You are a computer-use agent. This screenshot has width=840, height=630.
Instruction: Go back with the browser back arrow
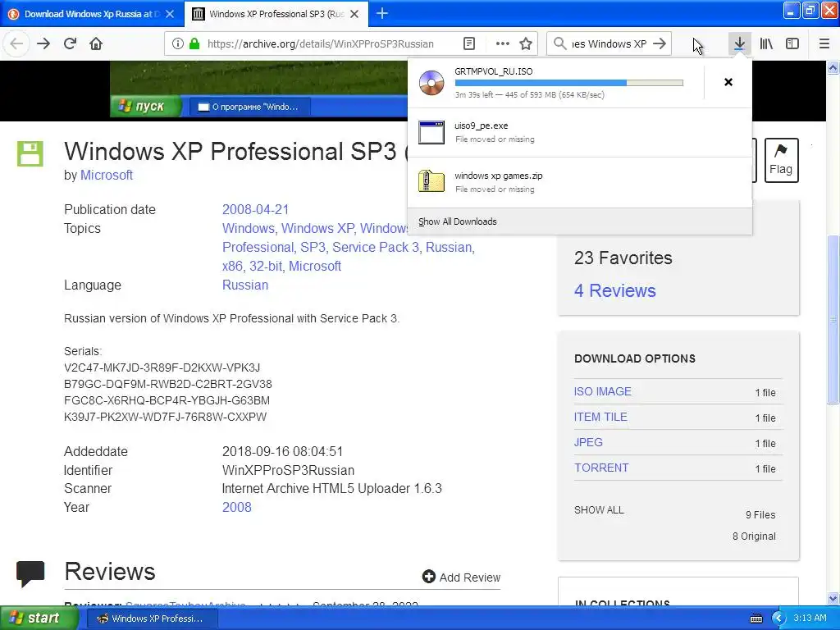16,43
